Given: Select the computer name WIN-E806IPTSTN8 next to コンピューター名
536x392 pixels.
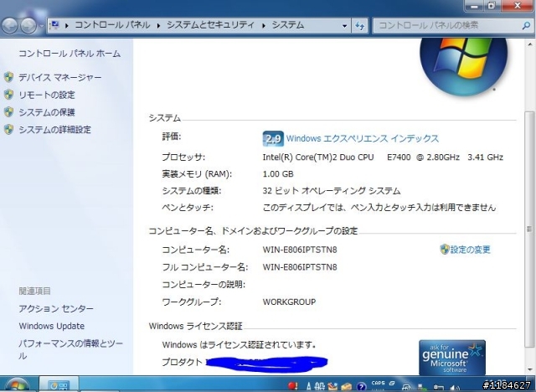Looking at the screenshot, I should point(300,250).
